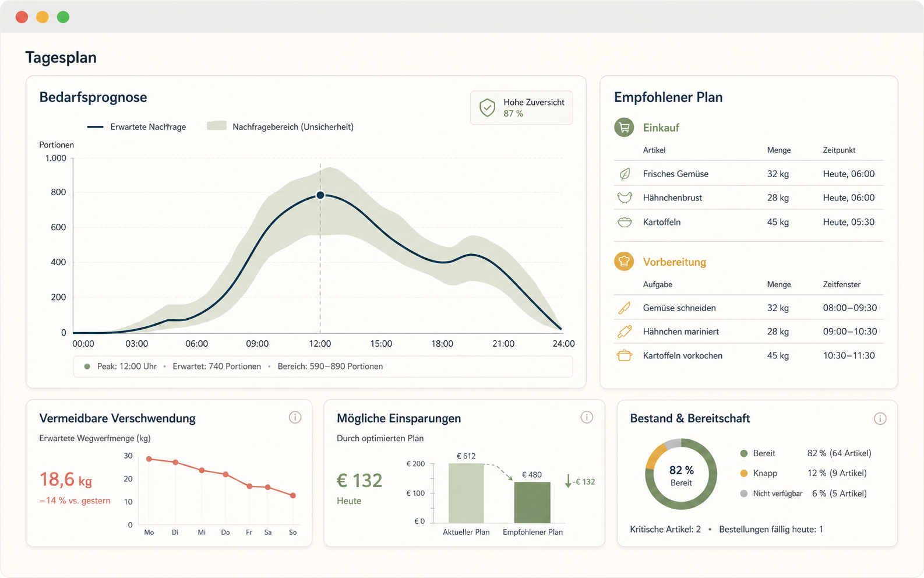Click the Peak: 12:00 Uhr summary
This screenshot has width=924, height=578.
[x=127, y=366]
